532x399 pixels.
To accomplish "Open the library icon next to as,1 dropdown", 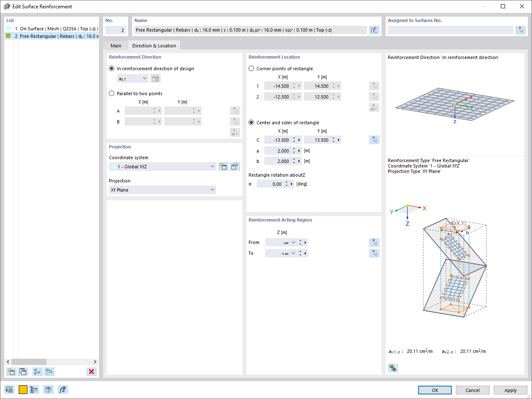I will 155,79.
